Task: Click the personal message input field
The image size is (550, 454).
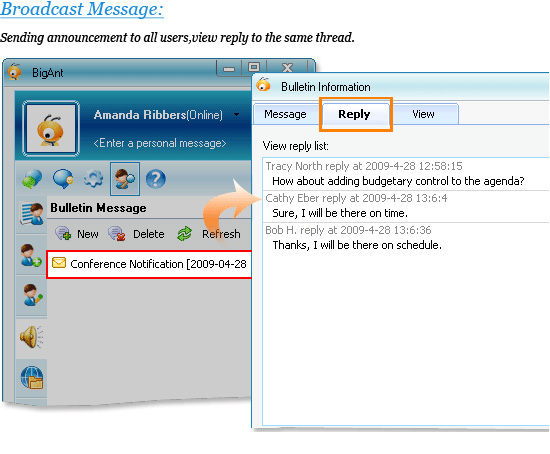Action: (160, 143)
